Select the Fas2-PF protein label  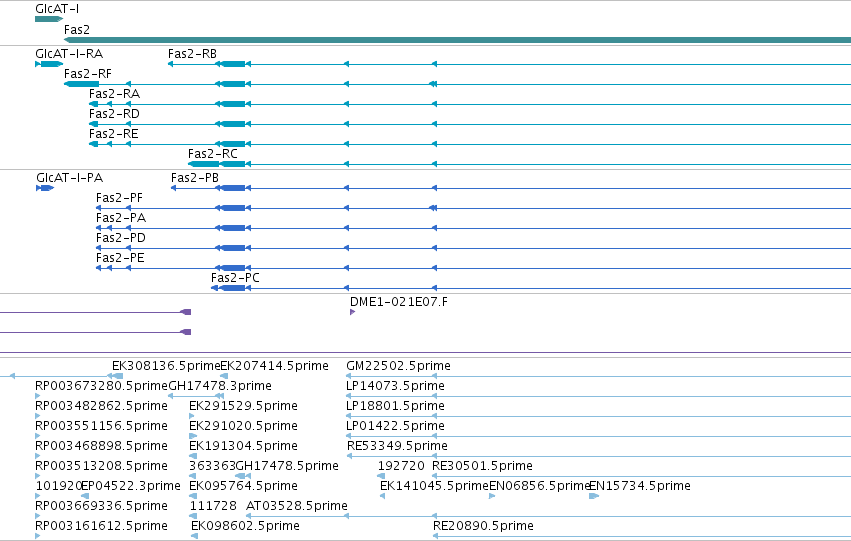point(119,198)
